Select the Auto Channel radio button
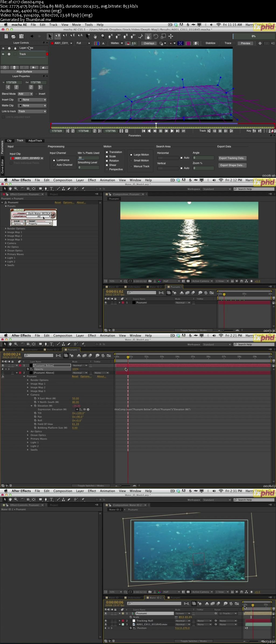276x644 pixels. tap(54, 165)
